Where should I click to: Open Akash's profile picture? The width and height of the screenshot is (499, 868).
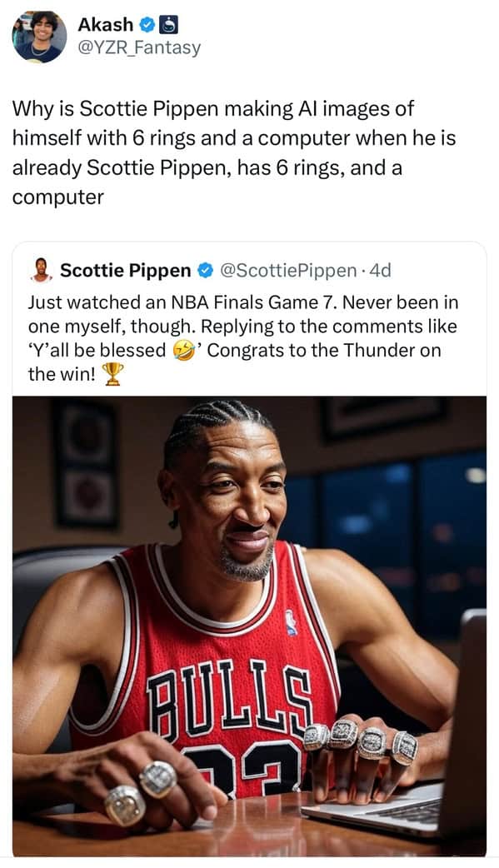click(x=39, y=36)
